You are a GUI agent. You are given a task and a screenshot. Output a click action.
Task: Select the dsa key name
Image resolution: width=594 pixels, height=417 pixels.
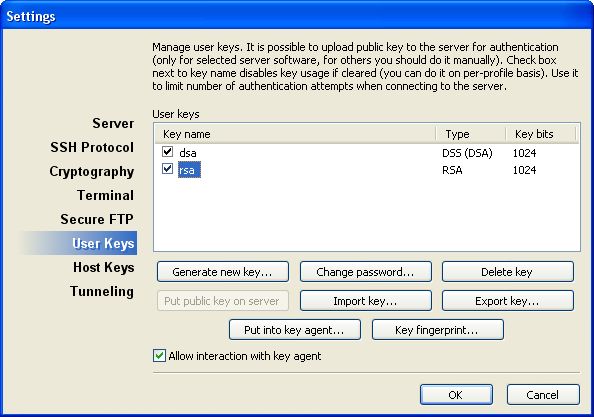click(188, 153)
